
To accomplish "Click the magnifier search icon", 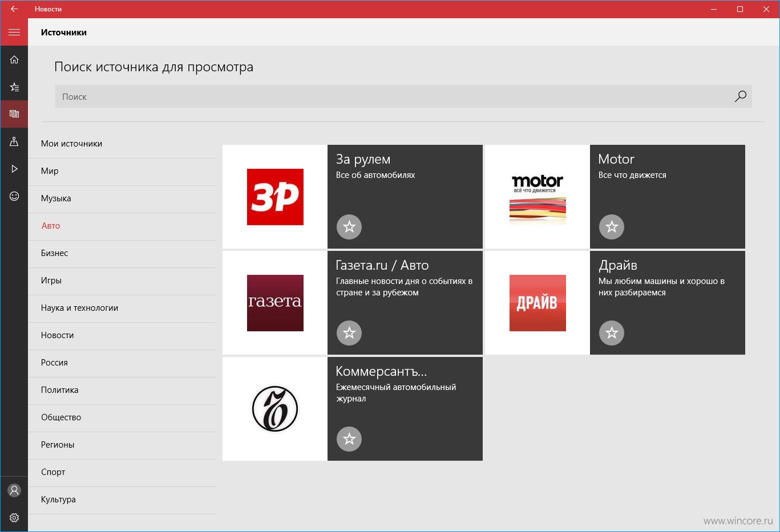I will click(x=740, y=96).
